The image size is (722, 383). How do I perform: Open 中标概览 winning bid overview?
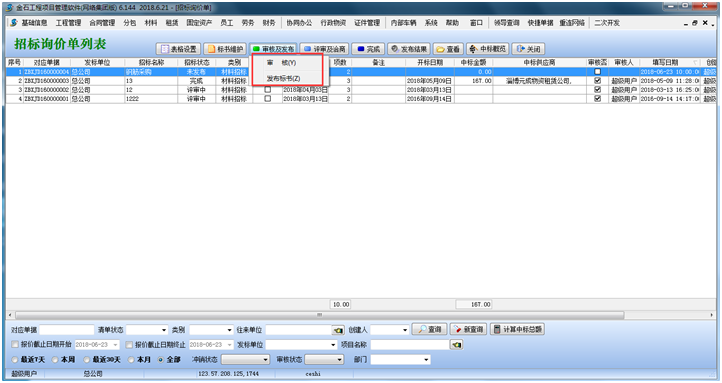488,49
